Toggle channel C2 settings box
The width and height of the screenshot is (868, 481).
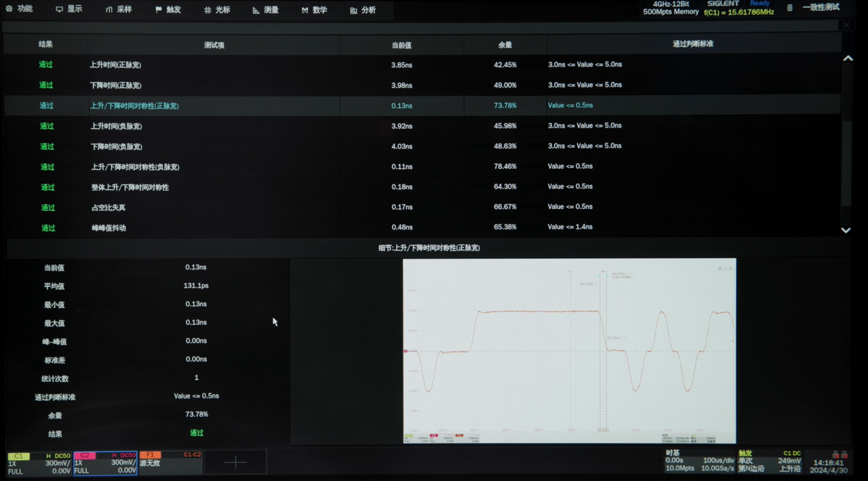pos(105,463)
